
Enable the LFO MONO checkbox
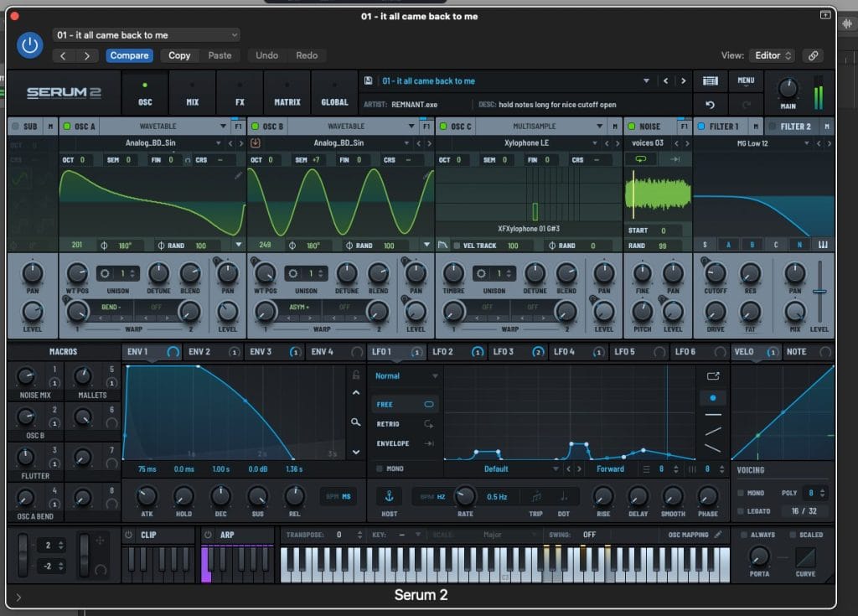(x=380, y=468)
